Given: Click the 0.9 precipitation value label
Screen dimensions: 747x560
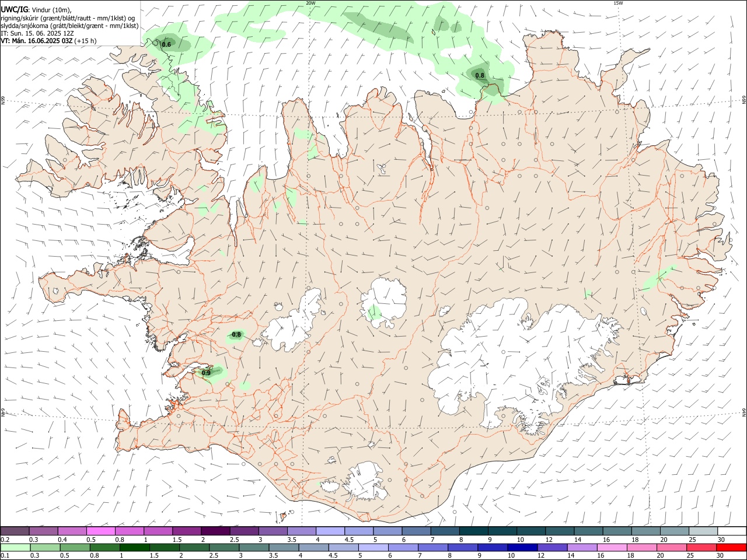Looking at the screenshot, I should [206, 373].
